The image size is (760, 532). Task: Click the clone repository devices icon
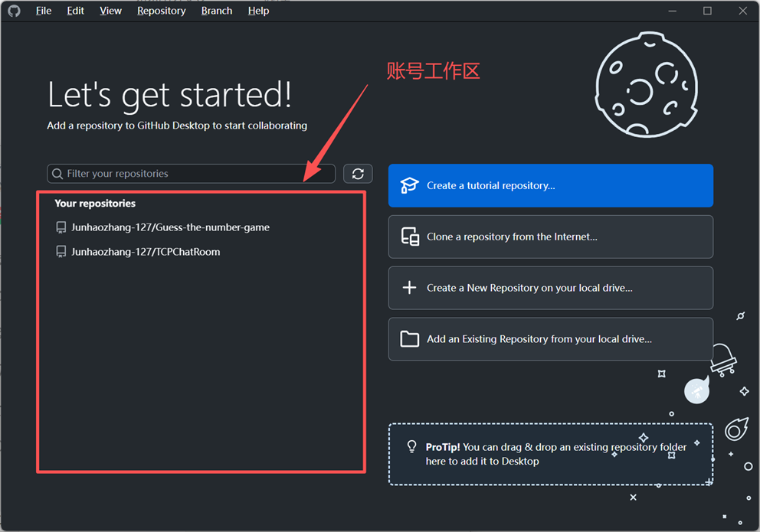[x=410, y=237]
